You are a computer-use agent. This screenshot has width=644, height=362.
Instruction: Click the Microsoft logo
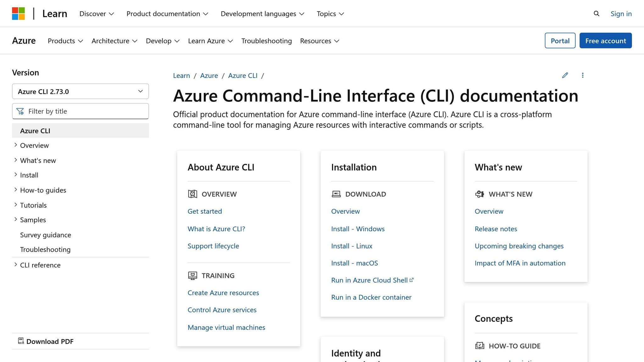(x=18, y=14)
